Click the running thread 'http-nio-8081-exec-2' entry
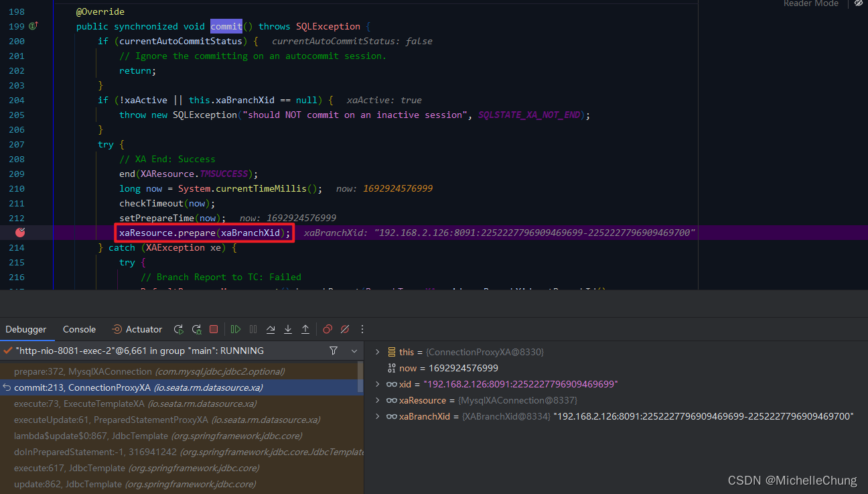Screen dimensions: 868x494 click(x=139, y=351)
